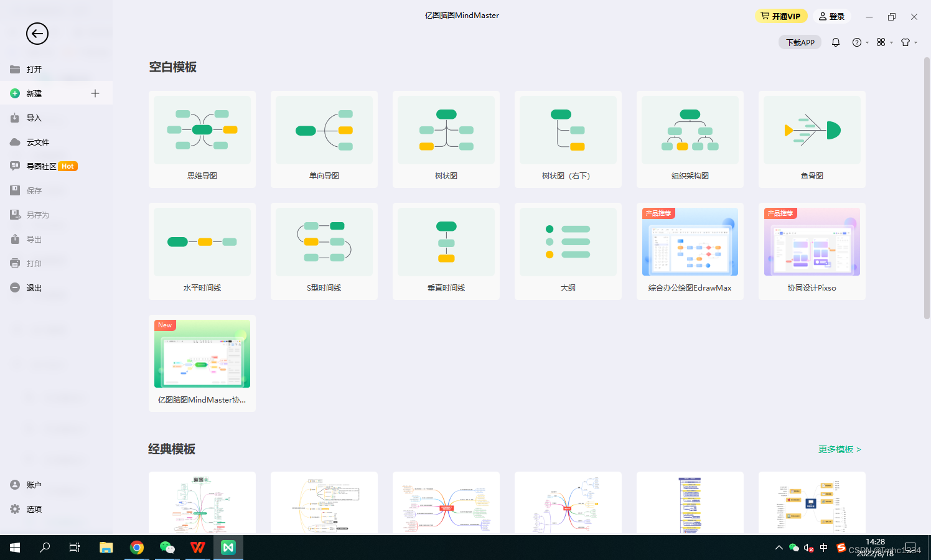The width and height of the screenshot is (931, 560).
Task: Open Task View on the taskbar
Action: pyautogui.click(x=75, y=548)
